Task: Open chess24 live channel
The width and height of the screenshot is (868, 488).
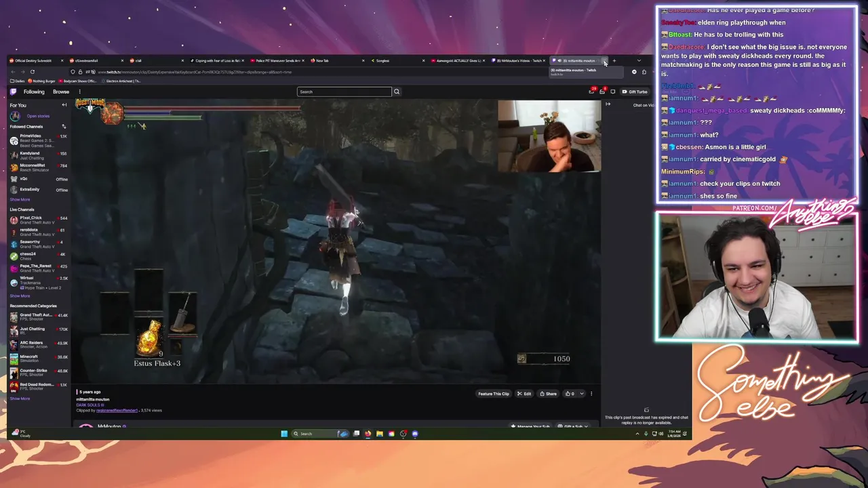Action: coord(39,256)
